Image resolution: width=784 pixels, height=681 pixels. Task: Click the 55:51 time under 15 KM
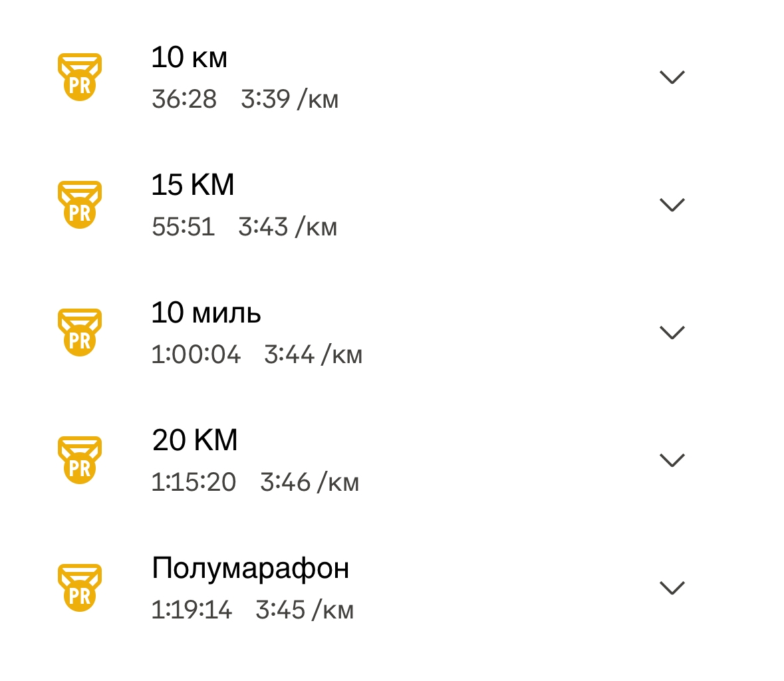[184, 227]
